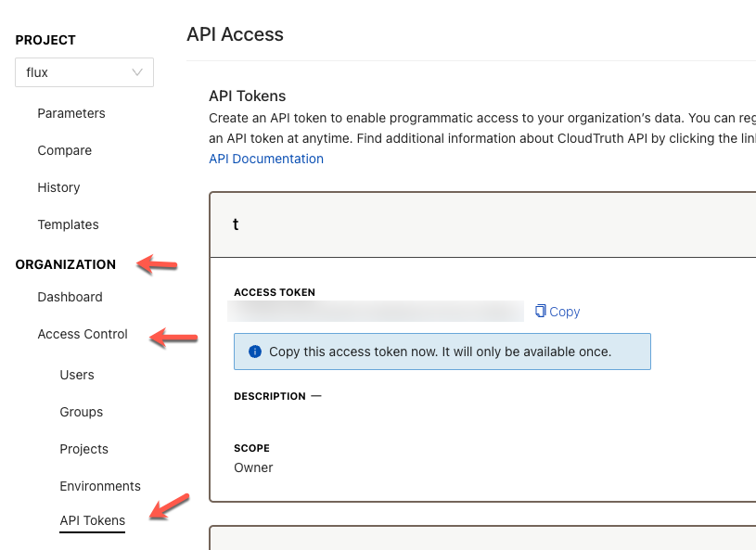Image resolution: width=756 pixels, height=550 pixels.
Task: Open the API Documentation link
Action: pyautogui.click(x=266, y=160)
